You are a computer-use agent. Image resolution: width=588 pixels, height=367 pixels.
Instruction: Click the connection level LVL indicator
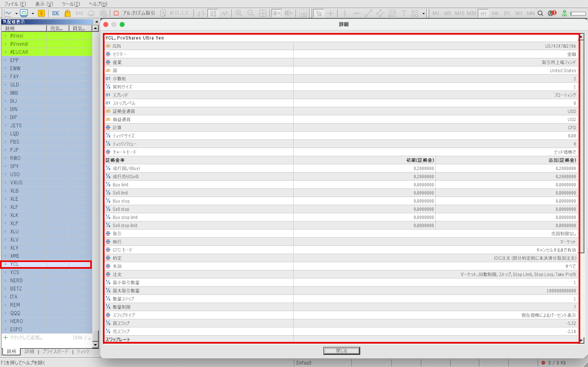565,13
